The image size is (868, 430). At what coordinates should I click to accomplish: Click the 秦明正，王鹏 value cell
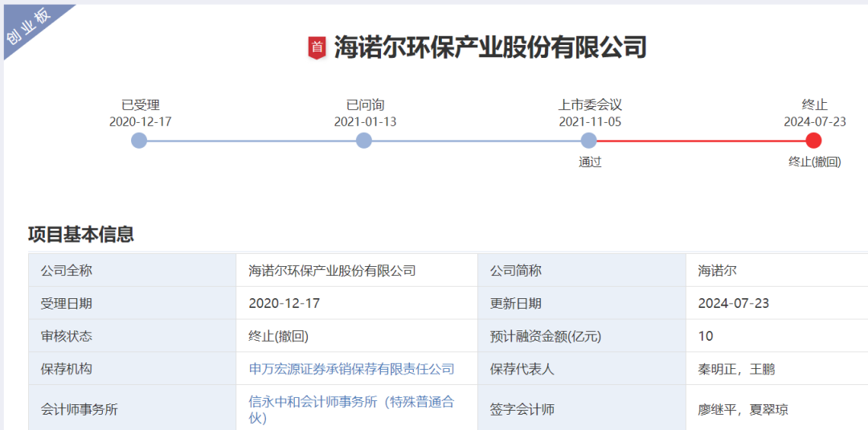[776, 369]
